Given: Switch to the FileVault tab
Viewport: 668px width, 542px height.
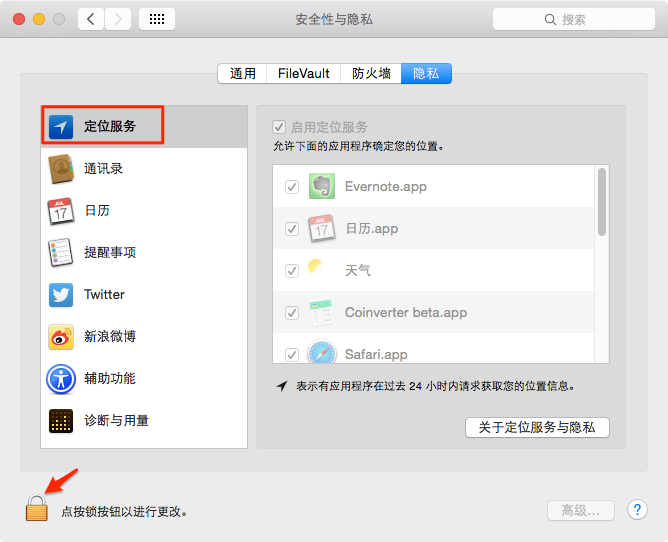Looking at the screenshot, I should coord(304,74).
